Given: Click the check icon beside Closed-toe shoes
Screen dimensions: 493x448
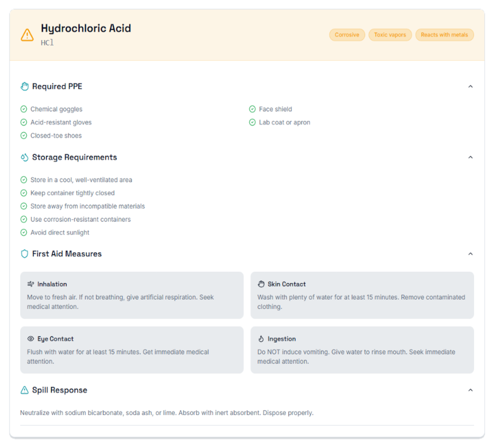Looking at the screenshot, I should [x=24, y=135].
